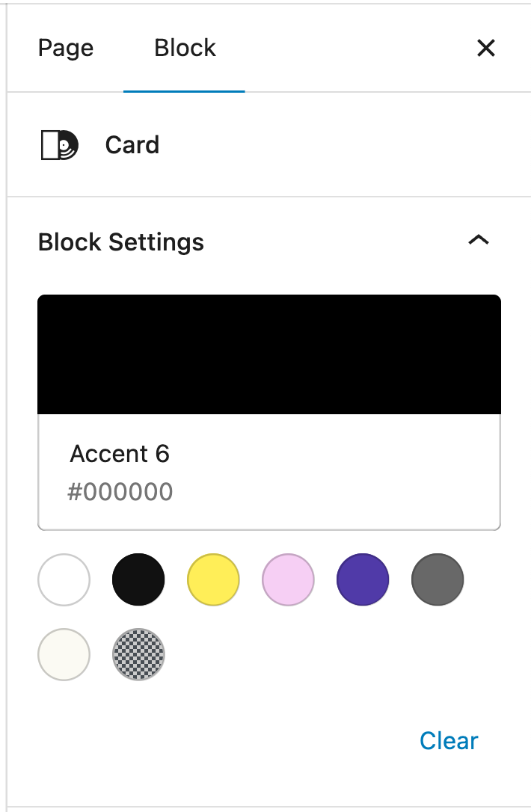Choose the black color swatch
Screen dimensions: 531x812
138,579
